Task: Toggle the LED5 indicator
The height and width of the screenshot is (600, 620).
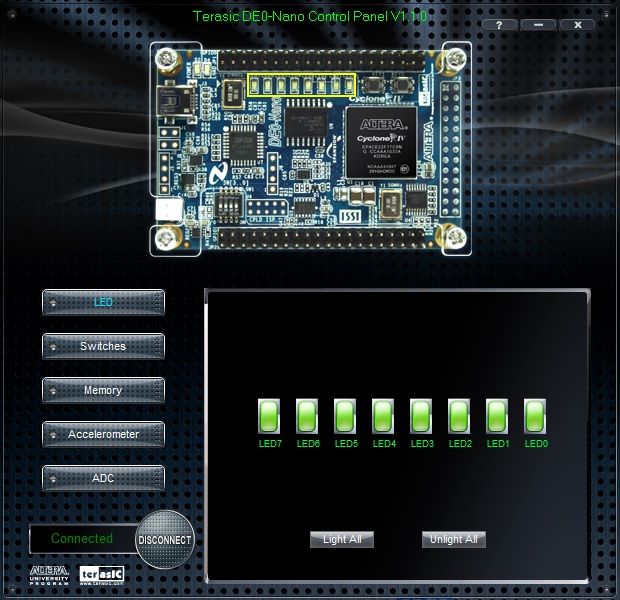Action: (345, 416)
